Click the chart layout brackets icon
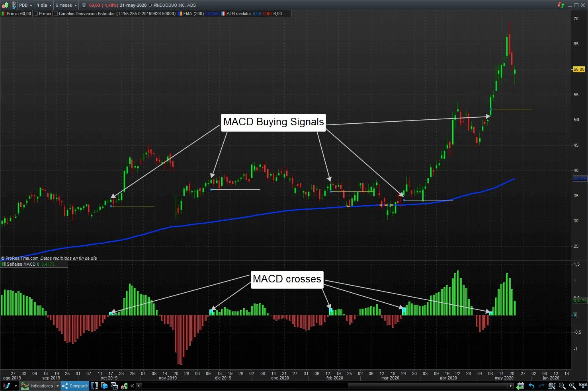 [x=94, y=386]
